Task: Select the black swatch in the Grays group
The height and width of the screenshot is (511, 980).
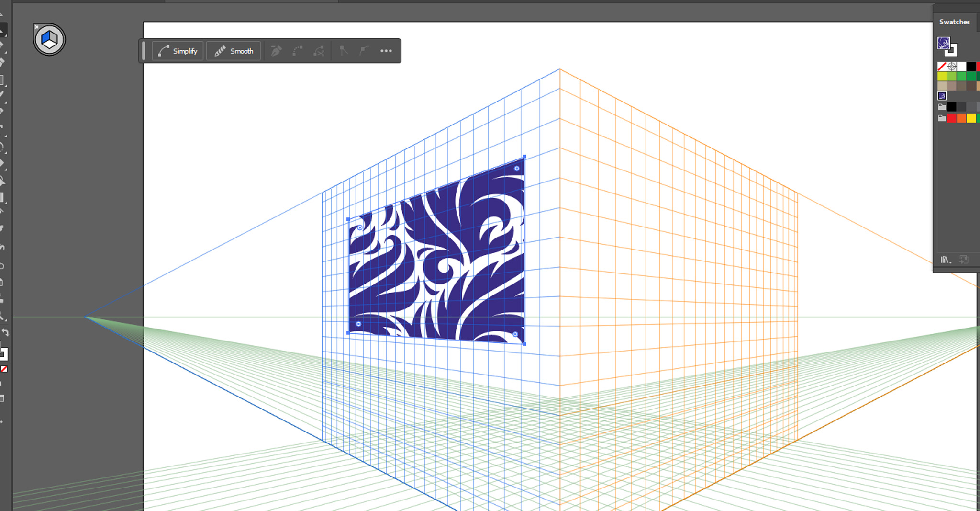Action: (952, 107)
